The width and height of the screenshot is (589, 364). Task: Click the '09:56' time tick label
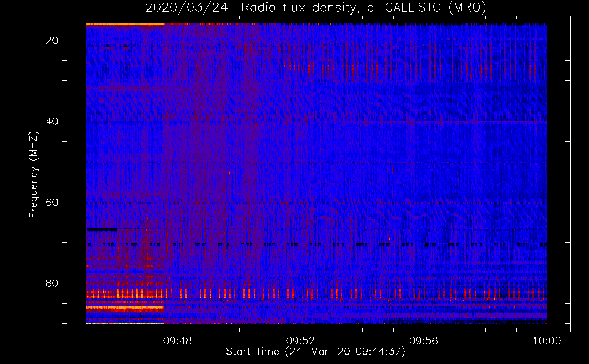pyautogui.click(x=424, y=341)
